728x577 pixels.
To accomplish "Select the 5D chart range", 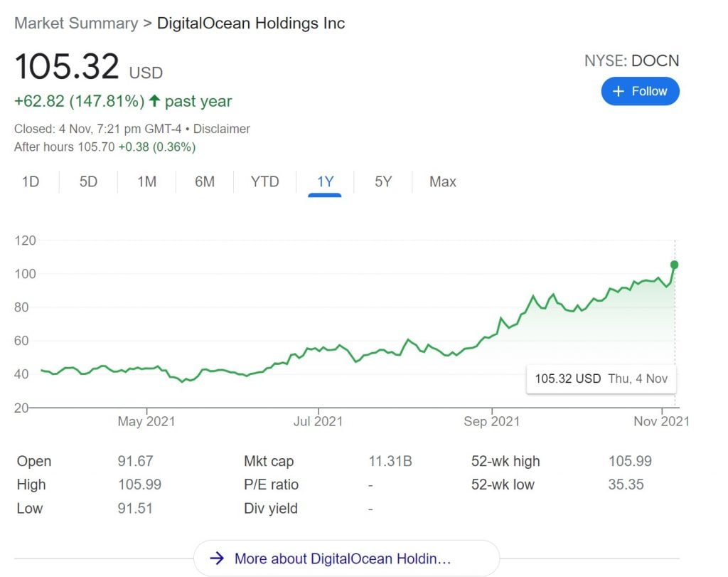I will (x=88, y=181).
